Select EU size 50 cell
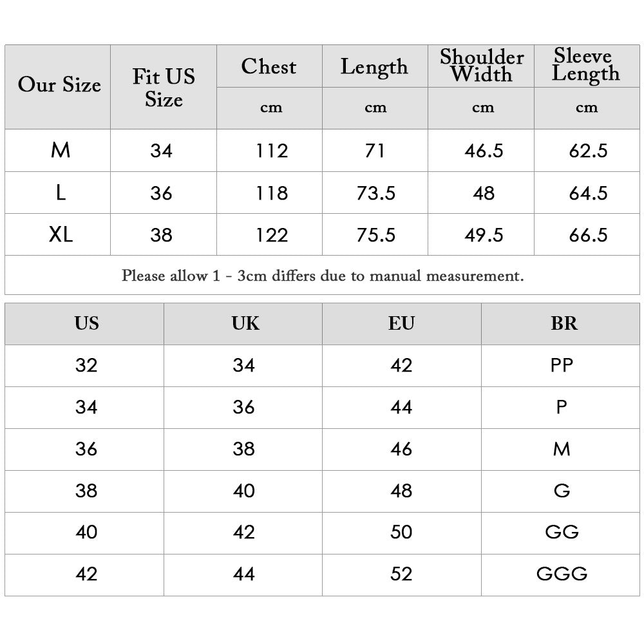 [401, 533]
